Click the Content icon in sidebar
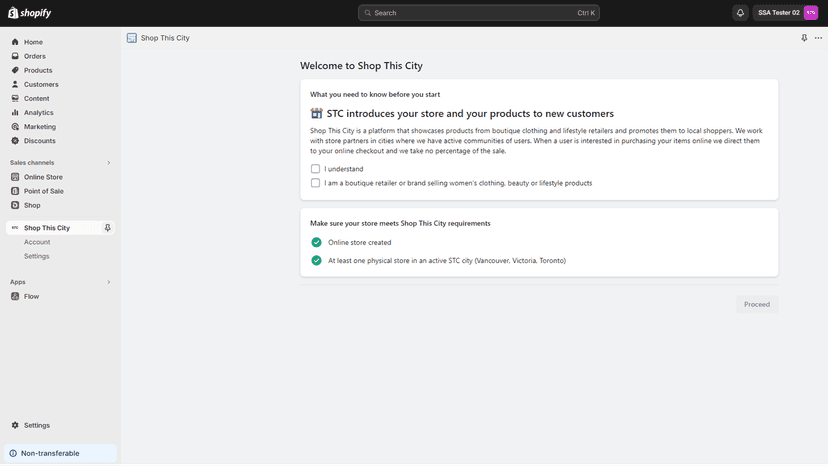 [x=15, y=98]
